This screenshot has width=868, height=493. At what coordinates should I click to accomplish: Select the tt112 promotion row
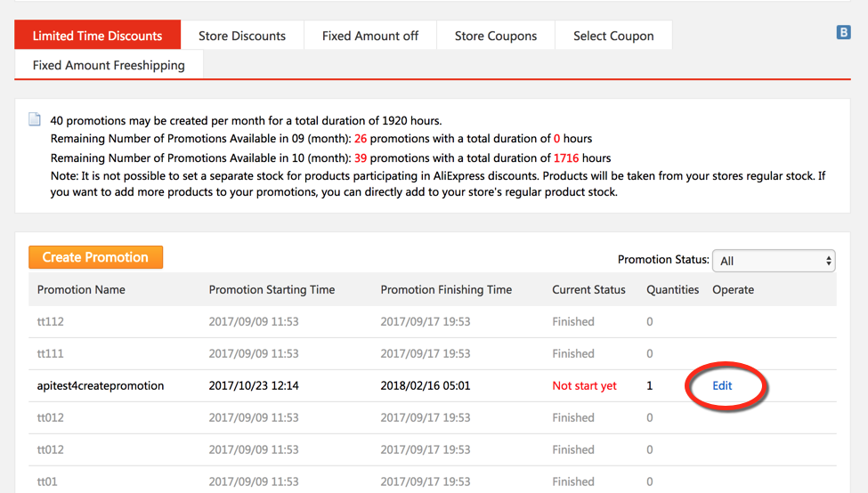coord(51,321)
